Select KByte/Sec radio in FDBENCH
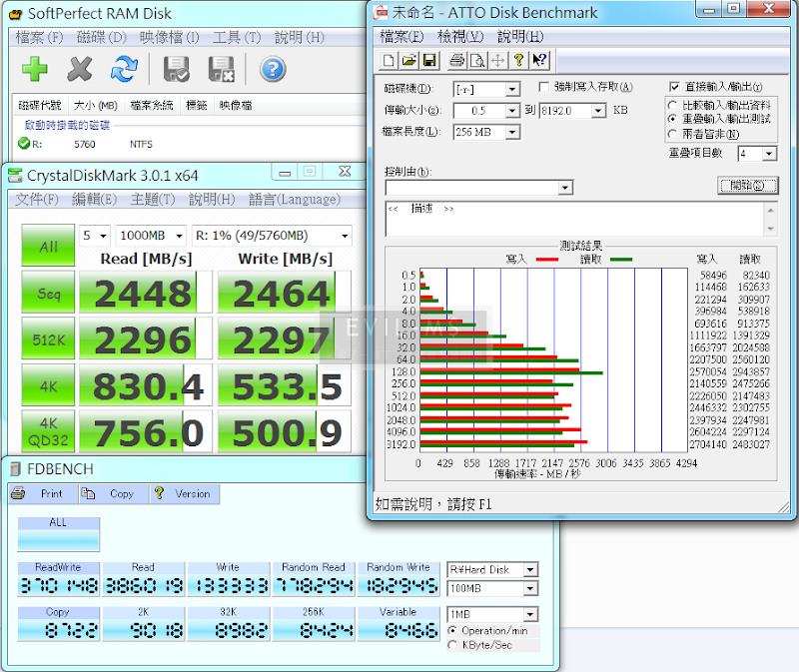This screenshot has width=799, height=672. (x=452, y=645)
